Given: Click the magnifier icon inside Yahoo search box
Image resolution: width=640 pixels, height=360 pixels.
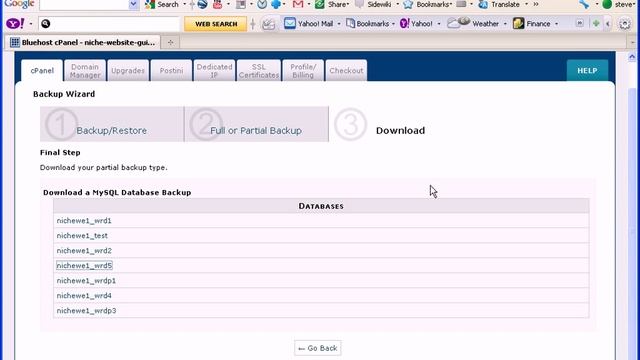Looking at the screenshot, I should click(x=45, y=24).
